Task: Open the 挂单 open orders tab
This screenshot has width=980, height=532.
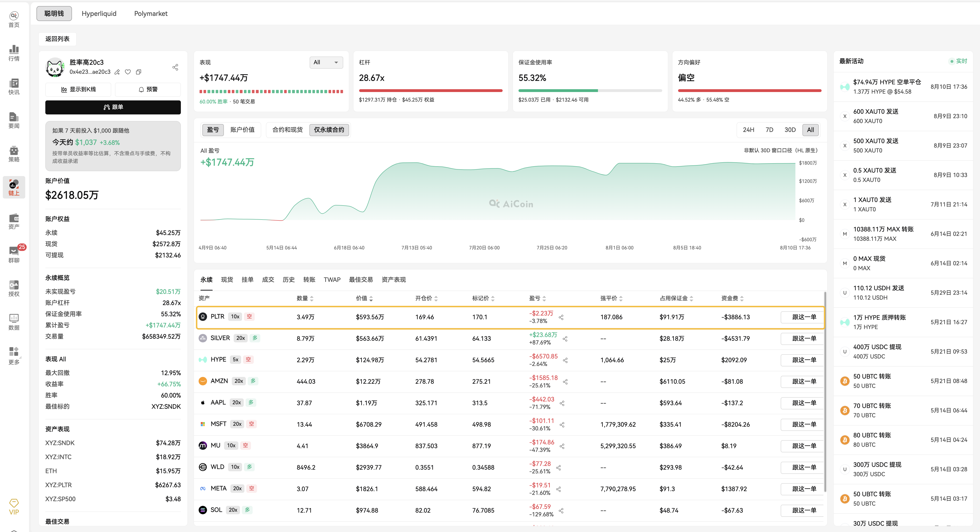Action: tap(247, 280)
